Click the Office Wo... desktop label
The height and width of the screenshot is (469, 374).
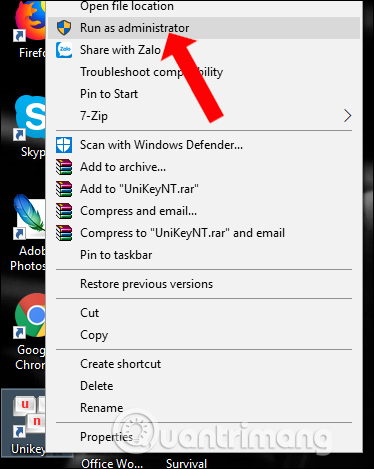point(112,463)
